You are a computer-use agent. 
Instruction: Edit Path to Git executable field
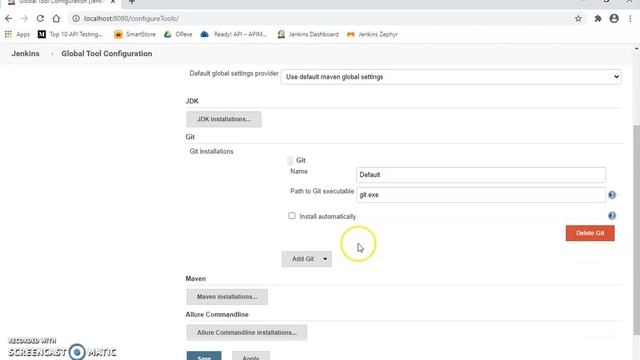481,195
